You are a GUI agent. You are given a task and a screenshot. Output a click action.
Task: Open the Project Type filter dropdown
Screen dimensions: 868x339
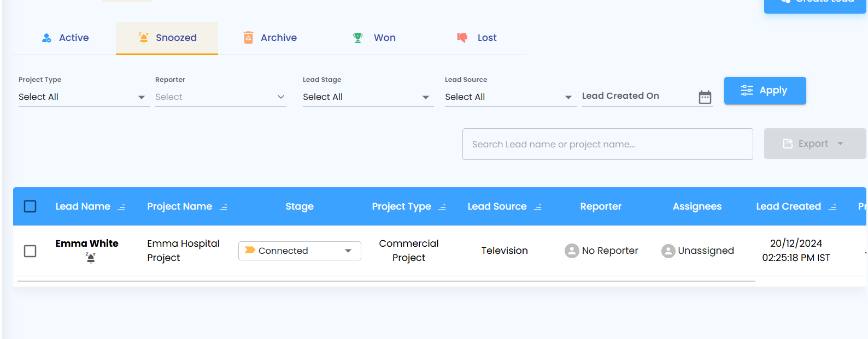coord(84,97)
